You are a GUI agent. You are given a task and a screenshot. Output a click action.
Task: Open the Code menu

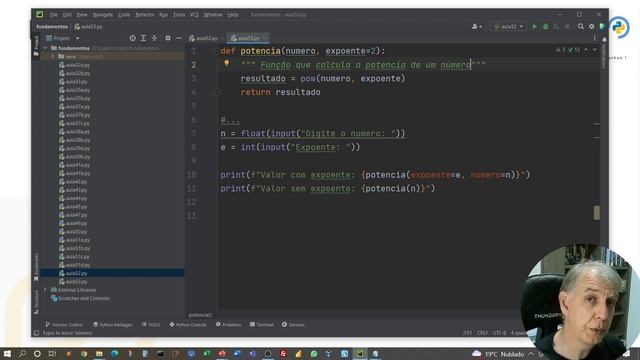[124, 15]
